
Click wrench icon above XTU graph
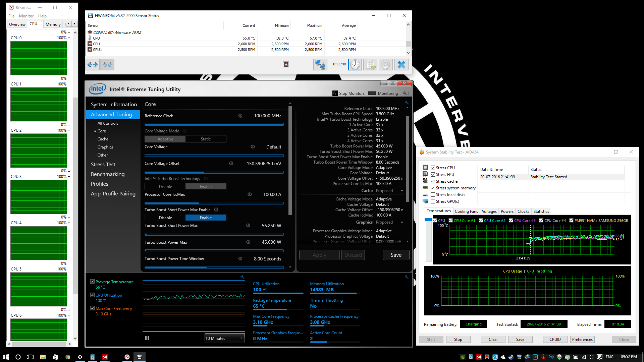(242, 277)
